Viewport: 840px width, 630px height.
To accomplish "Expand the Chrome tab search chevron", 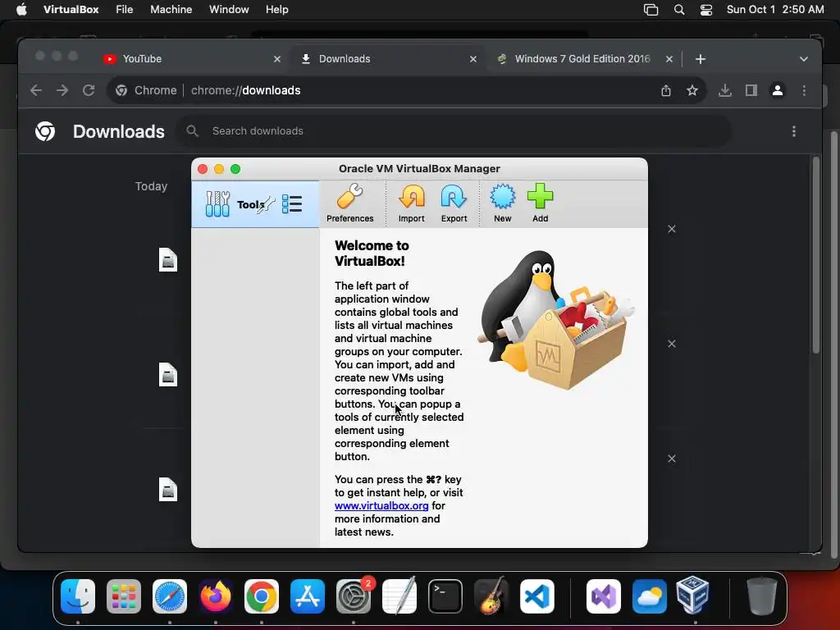I will tap(804, 59).
